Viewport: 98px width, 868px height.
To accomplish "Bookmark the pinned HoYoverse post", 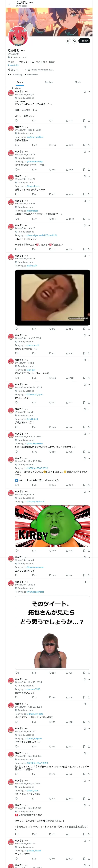I will (84, 120).
